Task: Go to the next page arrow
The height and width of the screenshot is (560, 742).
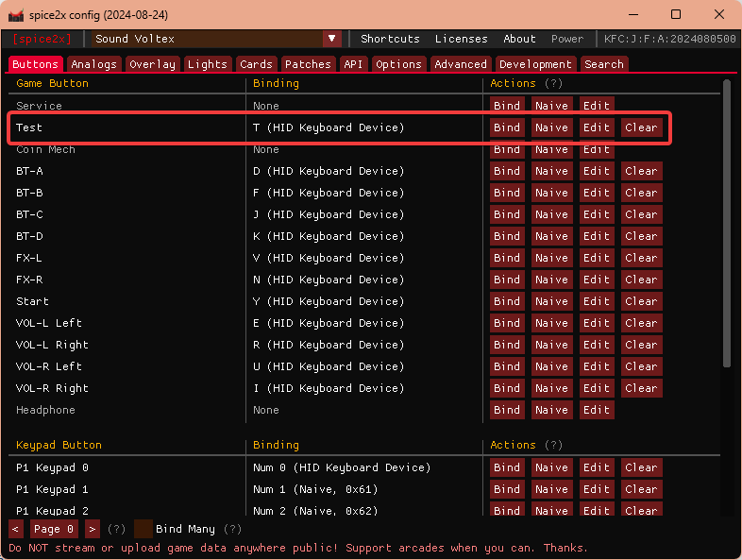Action: coord(93,529)
